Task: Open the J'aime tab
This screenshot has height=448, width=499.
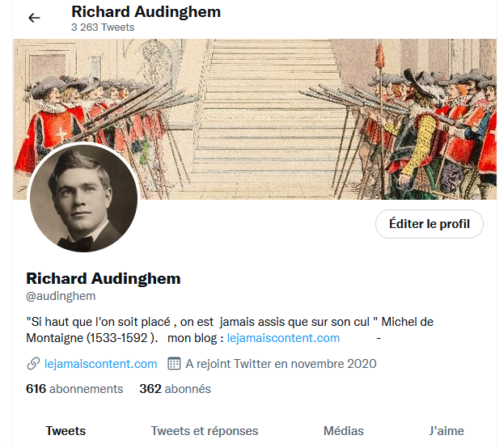Action: pos(446,431)
